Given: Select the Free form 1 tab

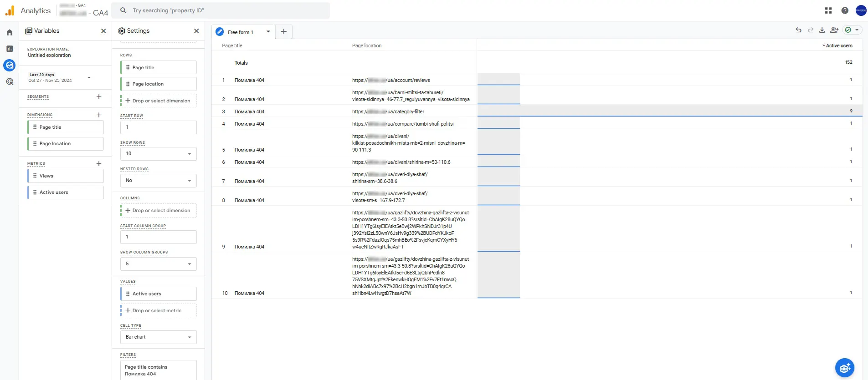Looking at the screenshot, I should coord(240,32).
